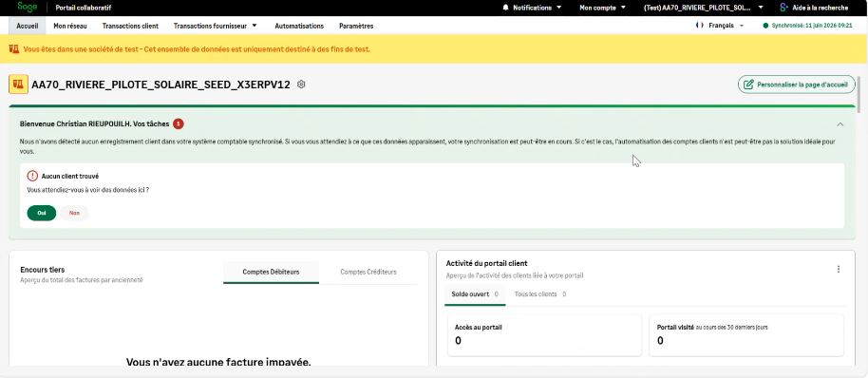Click the Aucun client trouvé text
Image resolution: width=868 pixels, height=378 pixels.
click(x=70, y=176)
